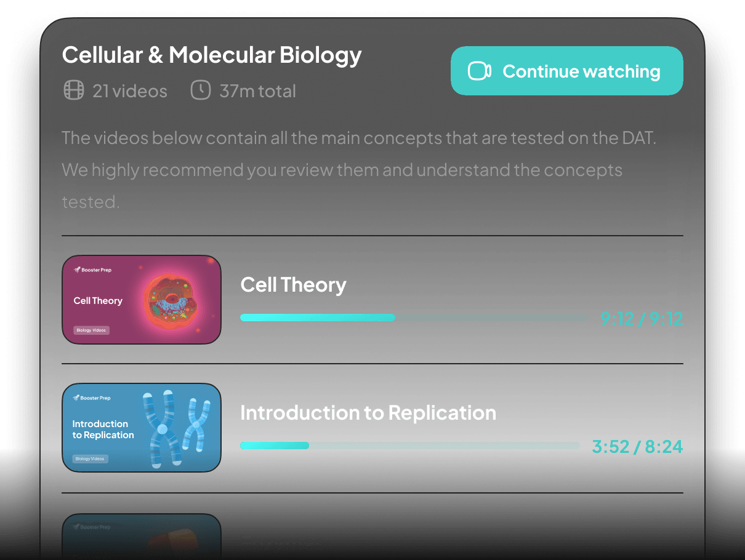Click the clock icon beside 37m total

point(200,90)
